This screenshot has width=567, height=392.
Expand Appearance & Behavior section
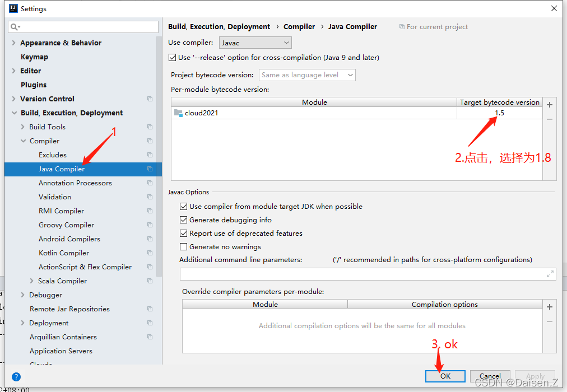pos(14,43)
